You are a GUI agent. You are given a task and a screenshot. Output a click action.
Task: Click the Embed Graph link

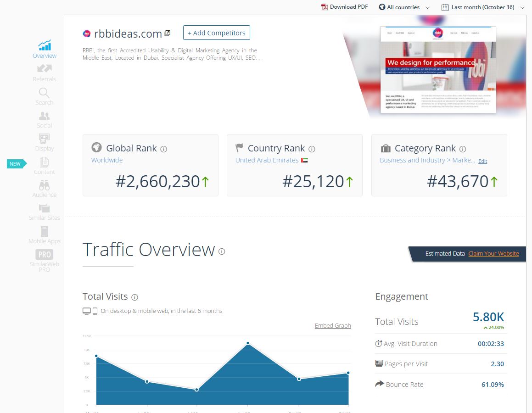click(x=333, y=325)
